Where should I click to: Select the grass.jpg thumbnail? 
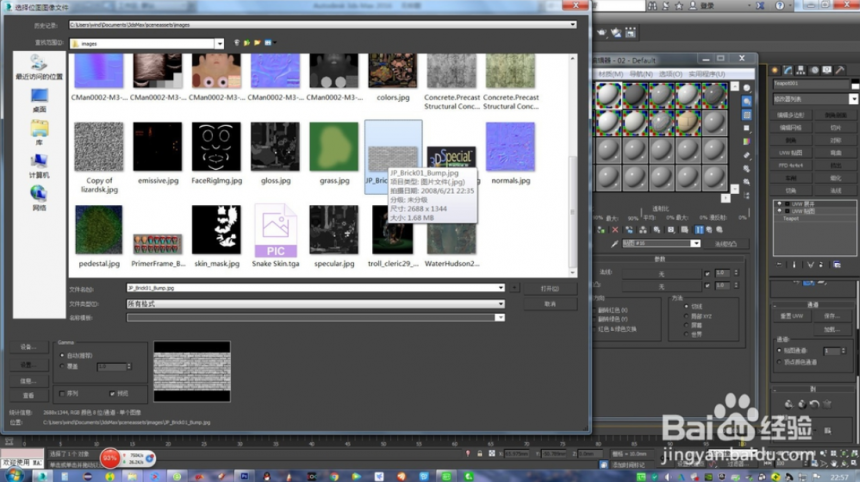tap(334, 147)
